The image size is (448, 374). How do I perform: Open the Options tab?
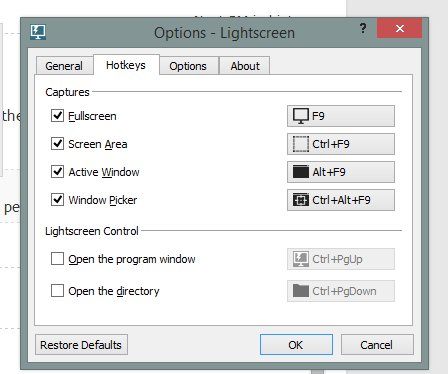(x=188, y=66)
